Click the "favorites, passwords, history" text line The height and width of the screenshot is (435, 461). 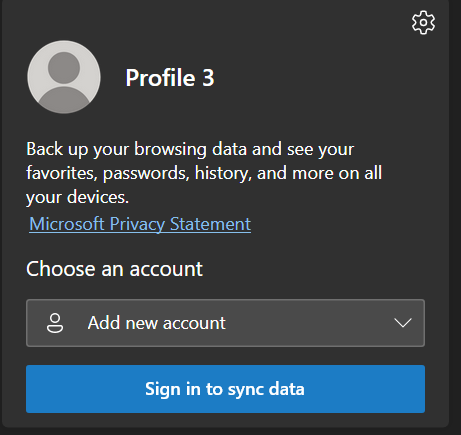coord(139,173)
